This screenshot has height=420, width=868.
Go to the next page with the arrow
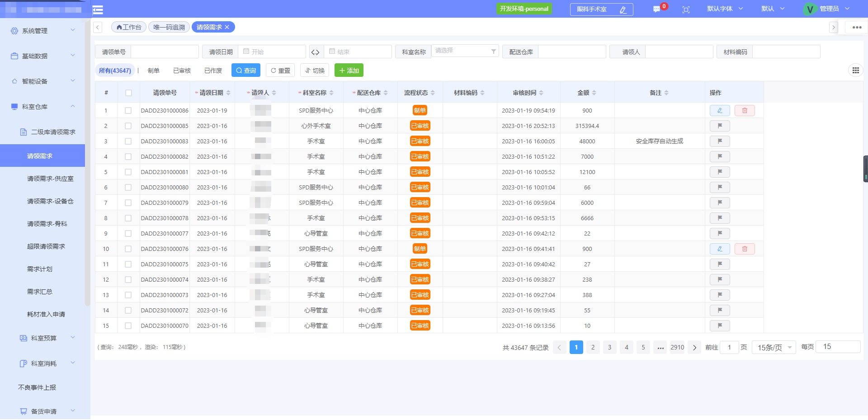coord(694,347)
